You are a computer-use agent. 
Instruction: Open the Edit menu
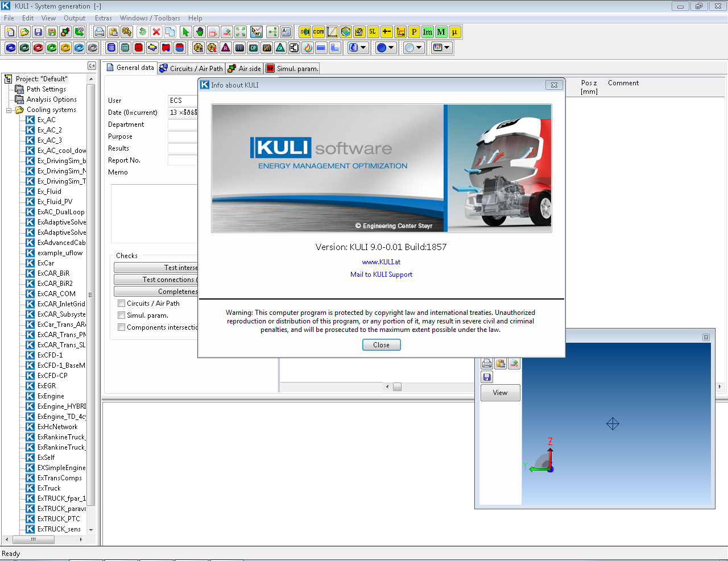coord(28,18)
